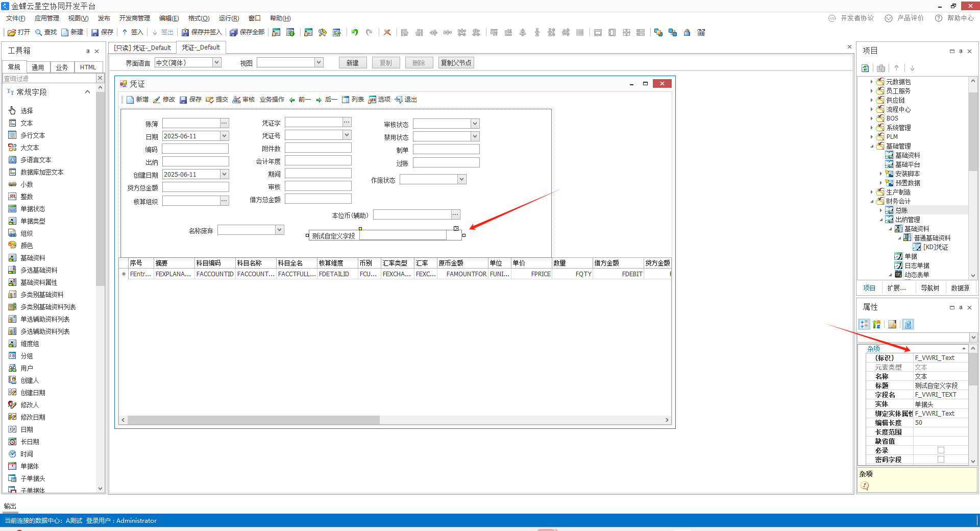
Task: Click the 新增 icon in the 凭证 form toolbar
Action: [130, 100]
